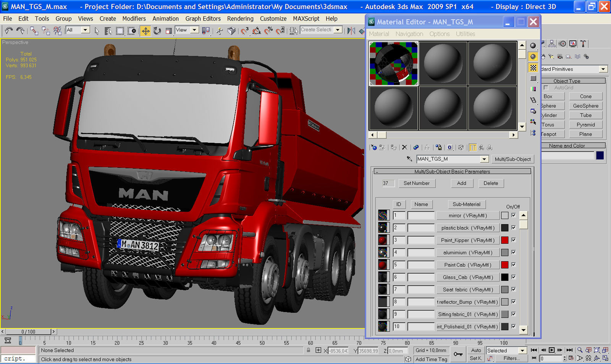Click the Zoom viewport navigation tool
The image size is (611, 364).
click(x=580, y=350)
